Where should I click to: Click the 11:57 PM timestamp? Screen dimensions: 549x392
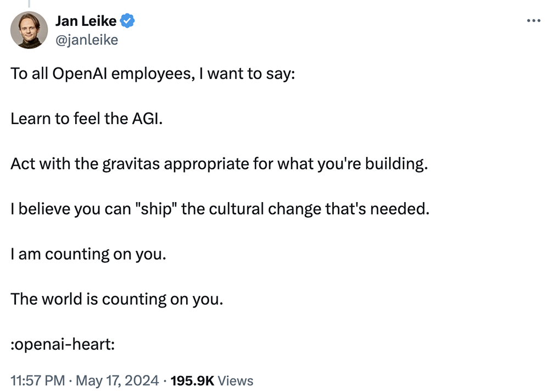pos(36,380)
